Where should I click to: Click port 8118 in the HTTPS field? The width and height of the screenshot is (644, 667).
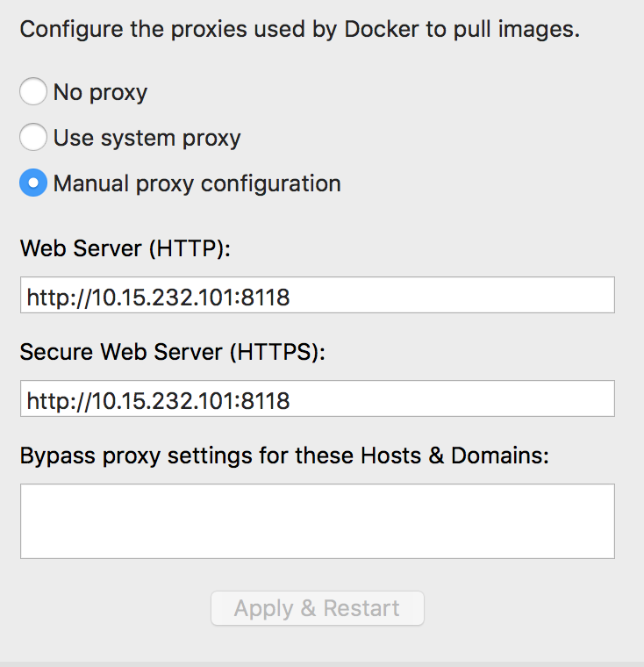(x=266, y=401)
